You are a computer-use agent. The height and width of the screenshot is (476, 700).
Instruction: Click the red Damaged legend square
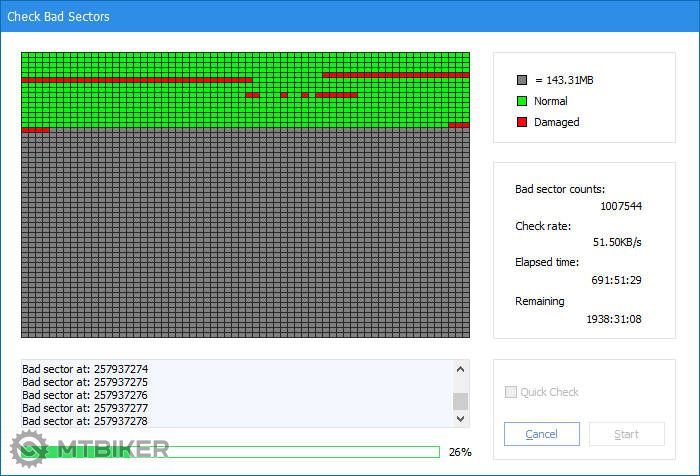[x=521, y=122]
